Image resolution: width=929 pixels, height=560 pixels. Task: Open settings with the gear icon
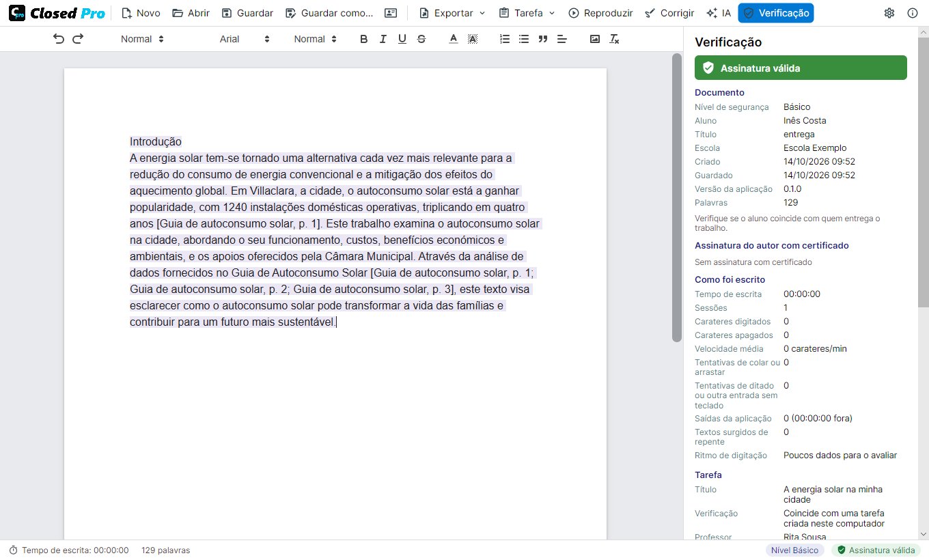[x=889, y=13]
